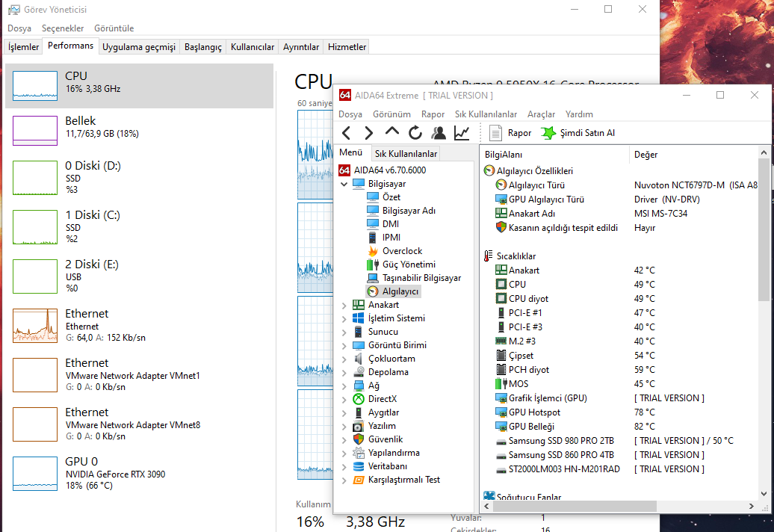This screenshot has width=774, height=532.
Task: Click the AIDA64 refresh icon
Action: (415, 133)
